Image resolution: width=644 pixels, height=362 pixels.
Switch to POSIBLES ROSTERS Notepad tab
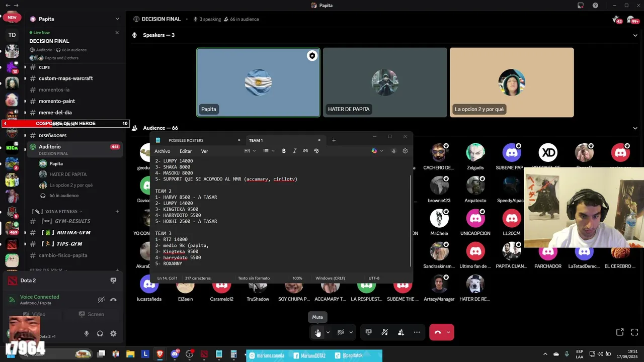click(198, 140)
